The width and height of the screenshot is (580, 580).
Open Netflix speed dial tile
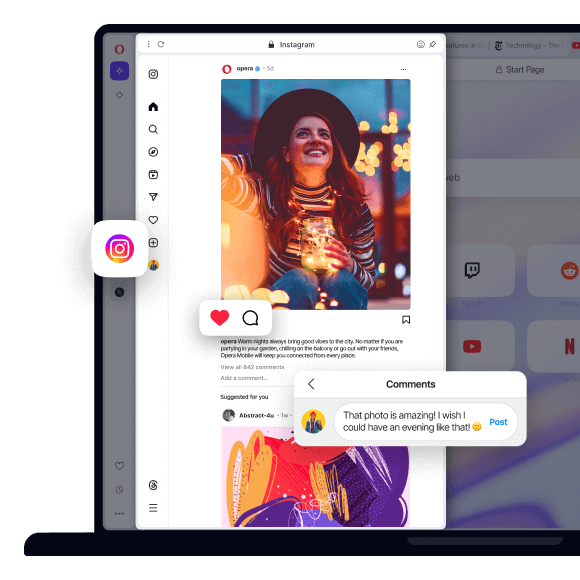pyautogui.click(x=553, y=346)
